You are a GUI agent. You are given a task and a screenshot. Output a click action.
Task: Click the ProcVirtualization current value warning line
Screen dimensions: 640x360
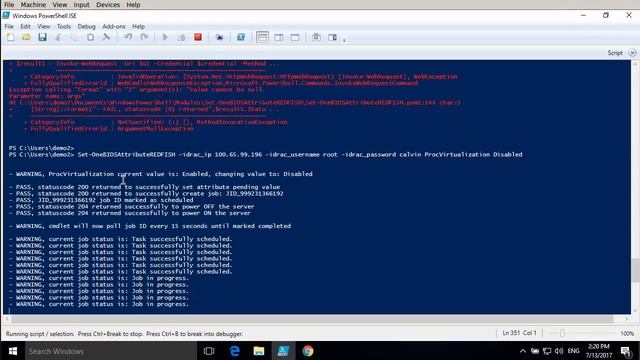160,174
